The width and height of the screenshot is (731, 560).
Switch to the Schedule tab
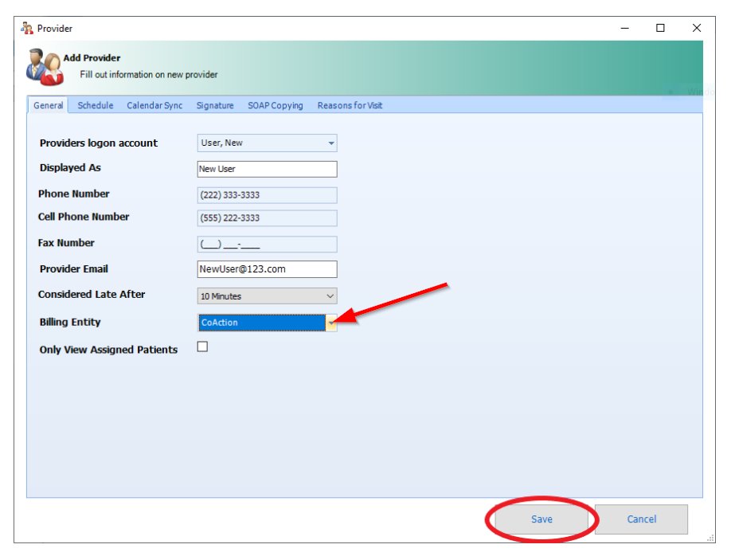(x=96, y=105)
